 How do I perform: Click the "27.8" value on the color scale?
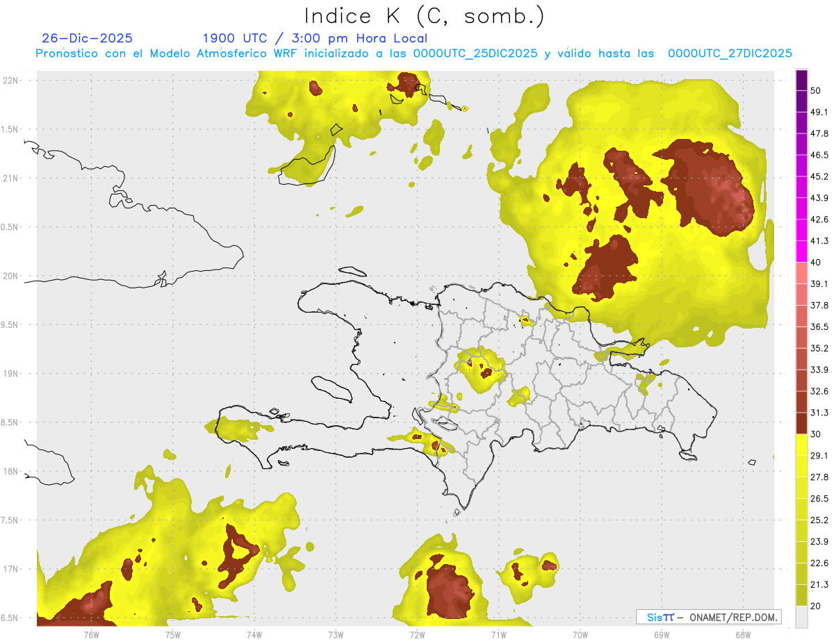820,477
